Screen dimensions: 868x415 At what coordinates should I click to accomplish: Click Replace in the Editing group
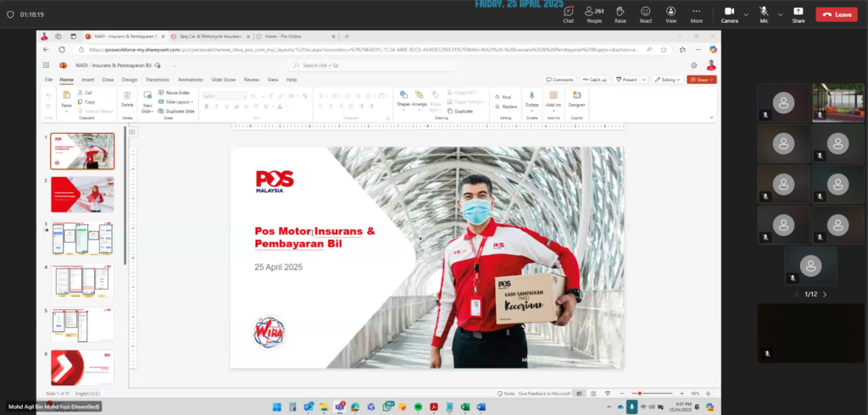pos(506,106)
